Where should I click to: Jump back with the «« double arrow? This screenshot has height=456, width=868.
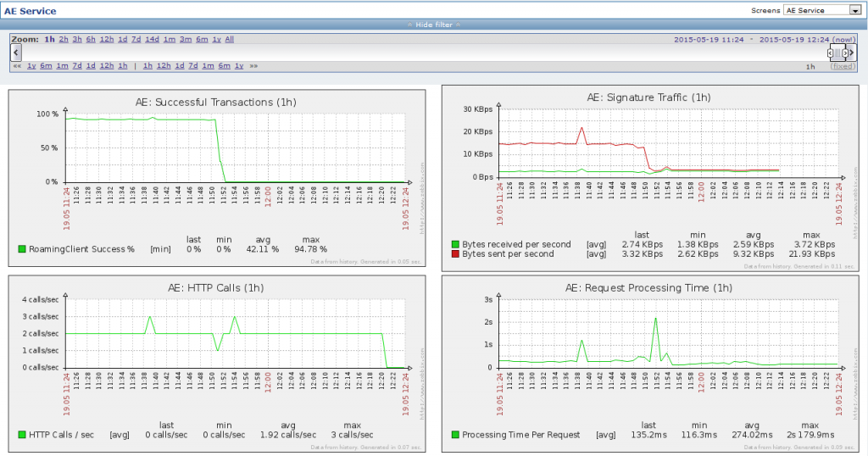(x=17, y=66)
